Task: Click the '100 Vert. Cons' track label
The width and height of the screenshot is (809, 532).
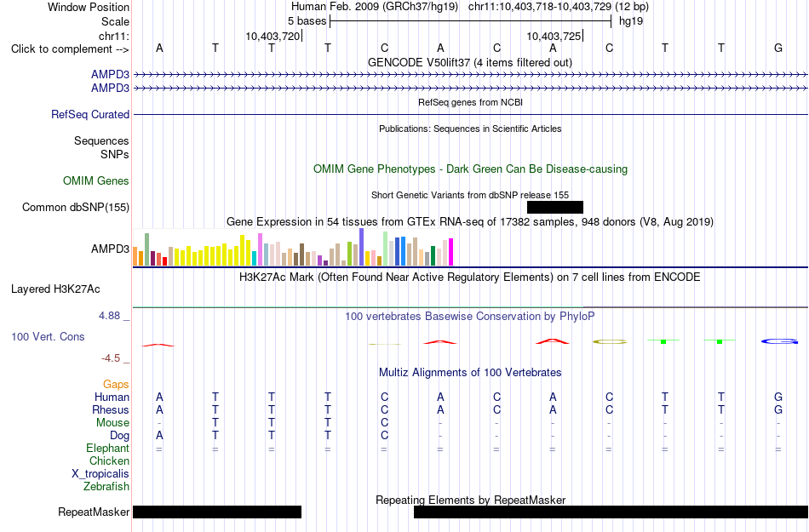Action: point(48,336)
